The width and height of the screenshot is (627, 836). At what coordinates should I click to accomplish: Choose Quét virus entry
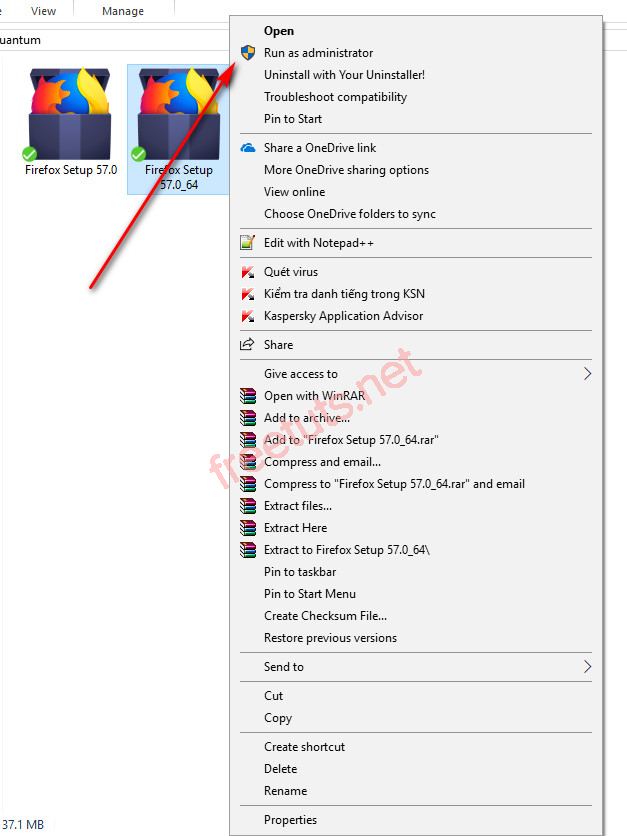pos(416,272)
